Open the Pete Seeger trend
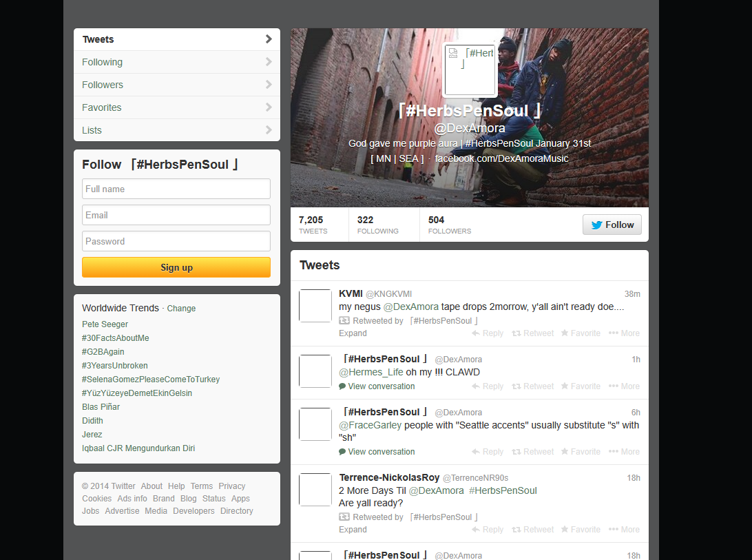The height and width of the screenshot is (560, 752). click(x=105, y=324)
